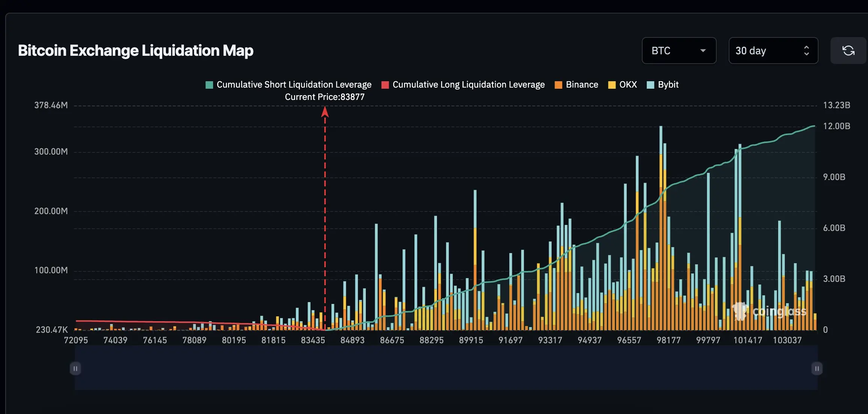This screenshot has height=414, width=868.
Task: Click the red Cumulative Long Liquidation legend square
Action: (x=385, y=85)
